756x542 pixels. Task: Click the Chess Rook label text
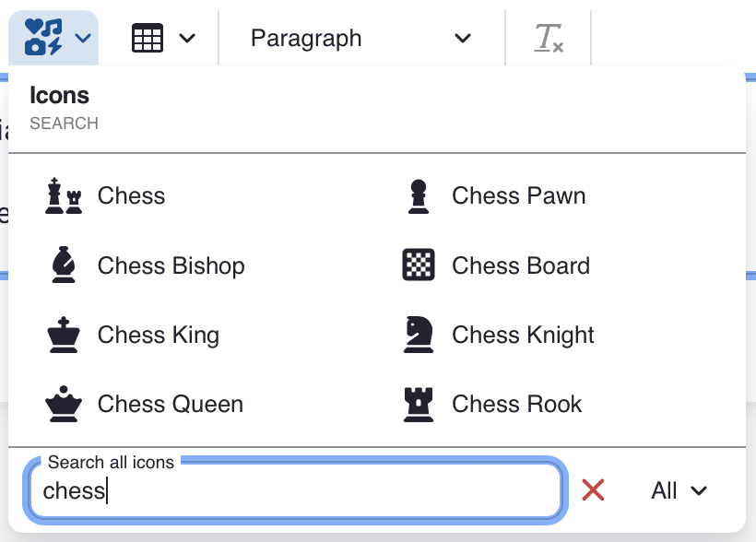coord(516,404)
